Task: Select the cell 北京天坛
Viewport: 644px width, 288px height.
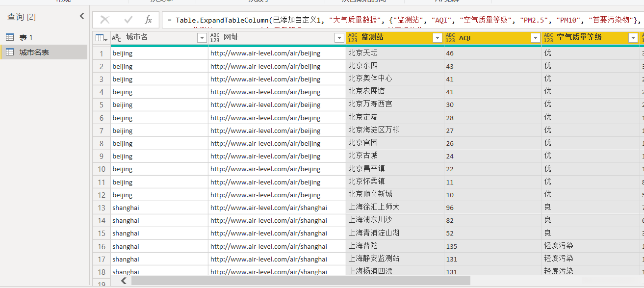Action: click(x=395, y=53)
